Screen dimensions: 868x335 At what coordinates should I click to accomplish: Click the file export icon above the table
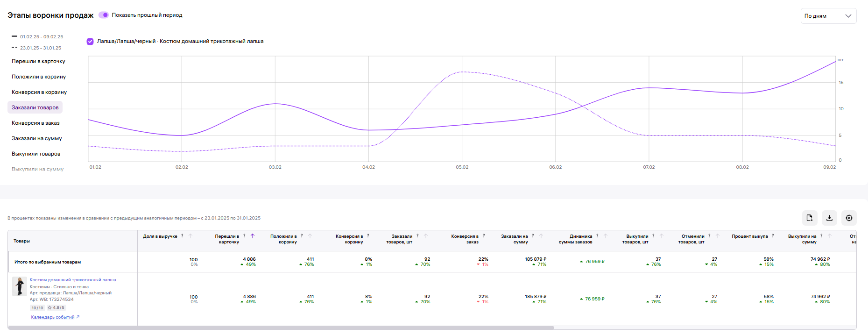(x=810, y=218)
